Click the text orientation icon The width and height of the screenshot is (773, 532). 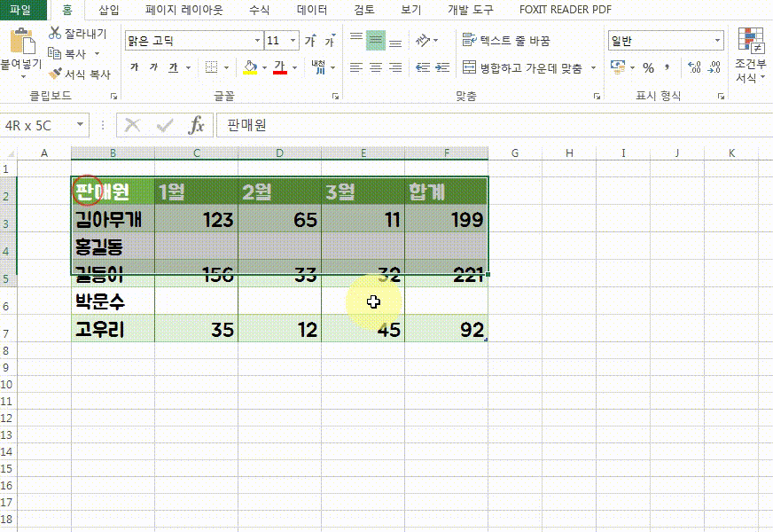[423, 41]
